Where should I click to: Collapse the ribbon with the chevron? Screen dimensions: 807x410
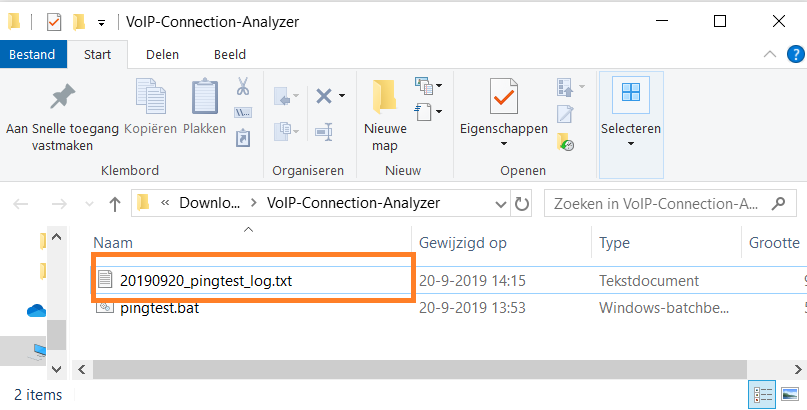click(x=769, y=55)
